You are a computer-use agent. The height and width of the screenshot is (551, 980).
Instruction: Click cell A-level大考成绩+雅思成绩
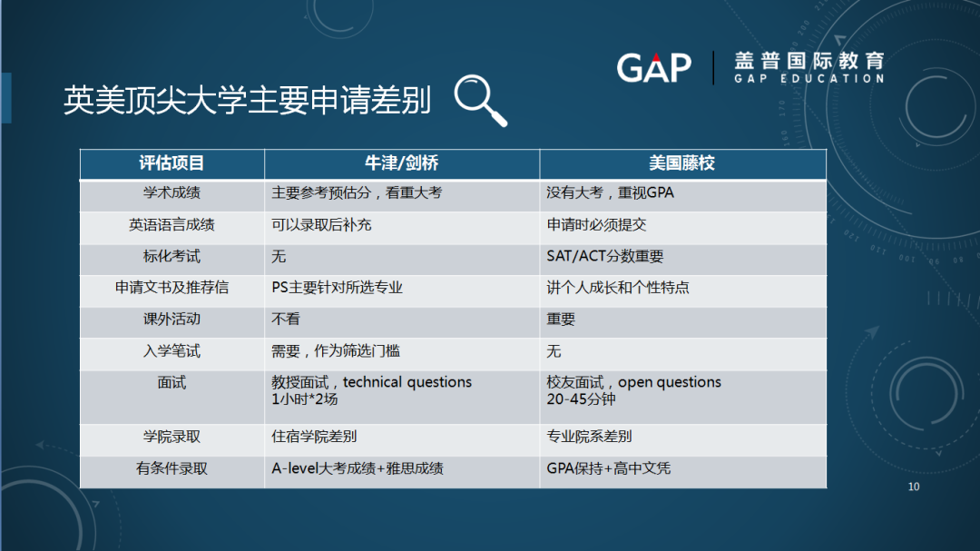pos(402,472)
